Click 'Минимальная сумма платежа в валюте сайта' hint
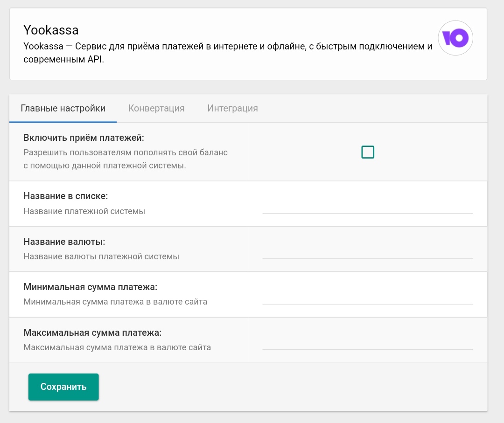Viewport: 504px width, 423px height. point(115,302)
